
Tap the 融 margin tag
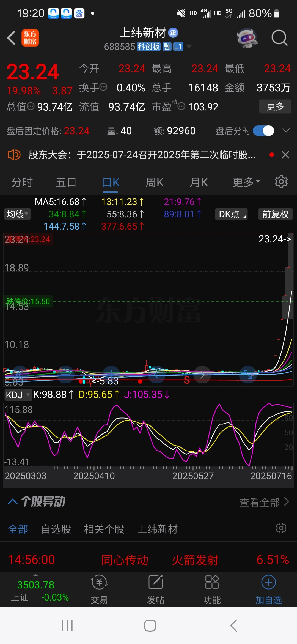tap(167, 47)
